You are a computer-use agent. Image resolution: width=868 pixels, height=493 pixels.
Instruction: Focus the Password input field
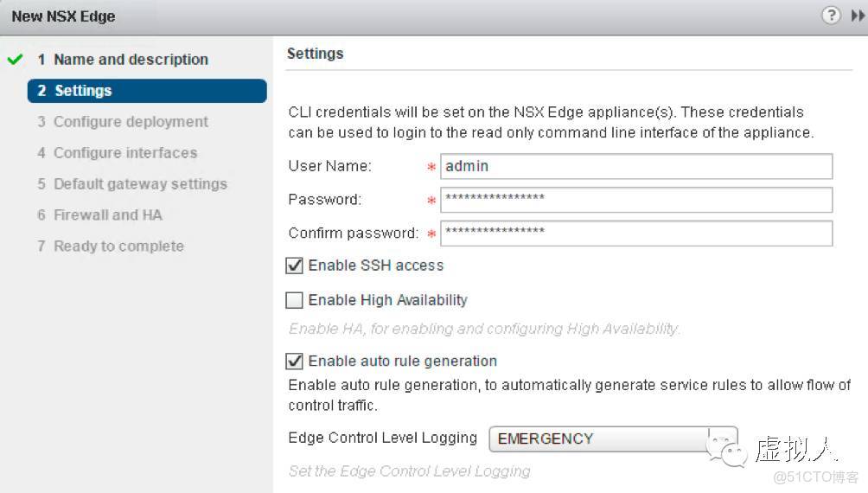(x=635, y=200)
